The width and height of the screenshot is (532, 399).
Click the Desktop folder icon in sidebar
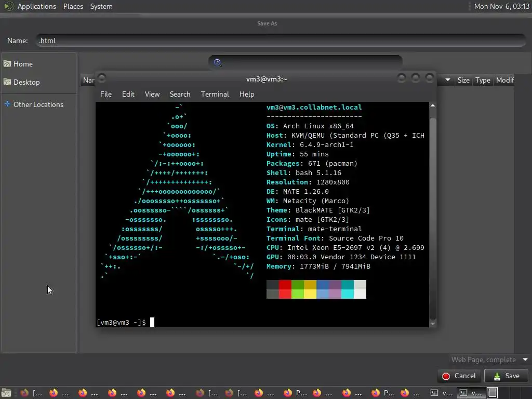tap(7, 82)
